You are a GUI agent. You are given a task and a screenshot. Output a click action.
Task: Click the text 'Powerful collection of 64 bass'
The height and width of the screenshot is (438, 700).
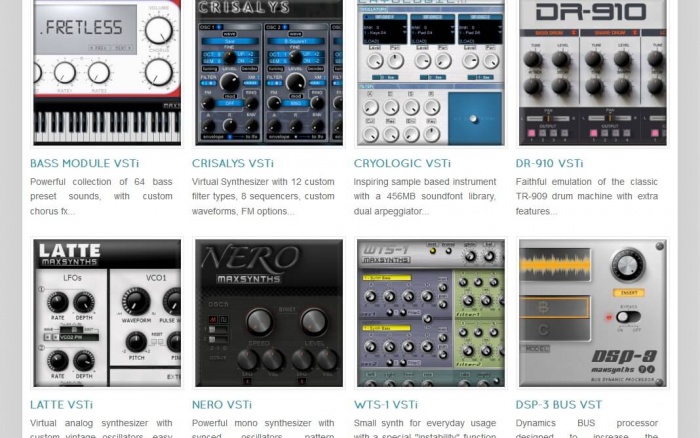click(x=101, y=182)
